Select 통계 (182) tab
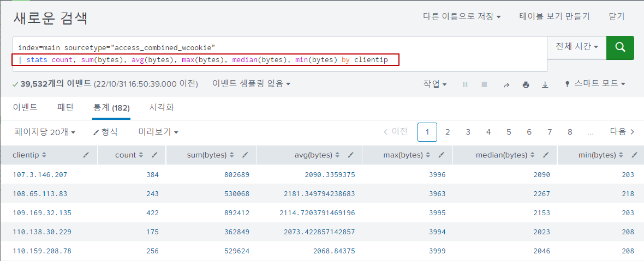This screenshot has height=261, width=644. point(111,108)
